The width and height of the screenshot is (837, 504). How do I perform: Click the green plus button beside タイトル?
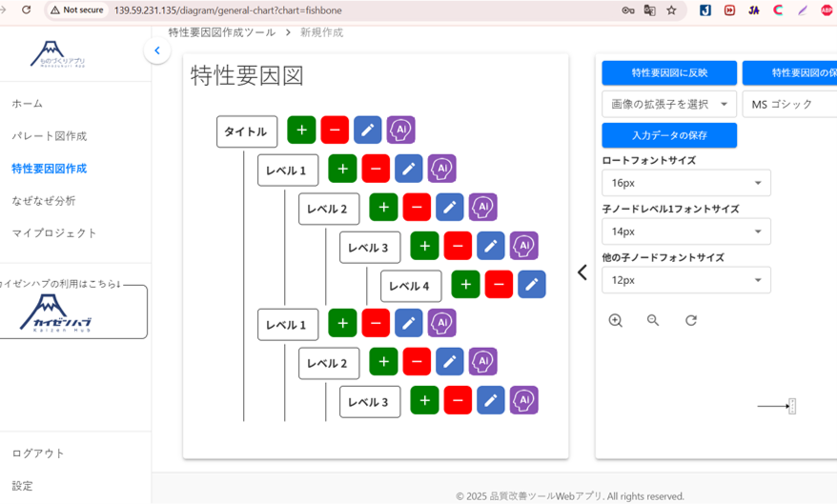301,131
